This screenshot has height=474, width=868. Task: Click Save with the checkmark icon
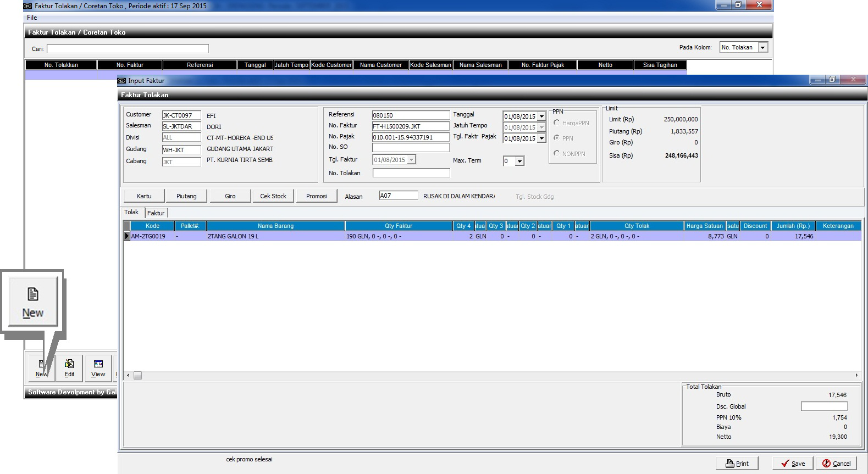(x=793, y=464)
